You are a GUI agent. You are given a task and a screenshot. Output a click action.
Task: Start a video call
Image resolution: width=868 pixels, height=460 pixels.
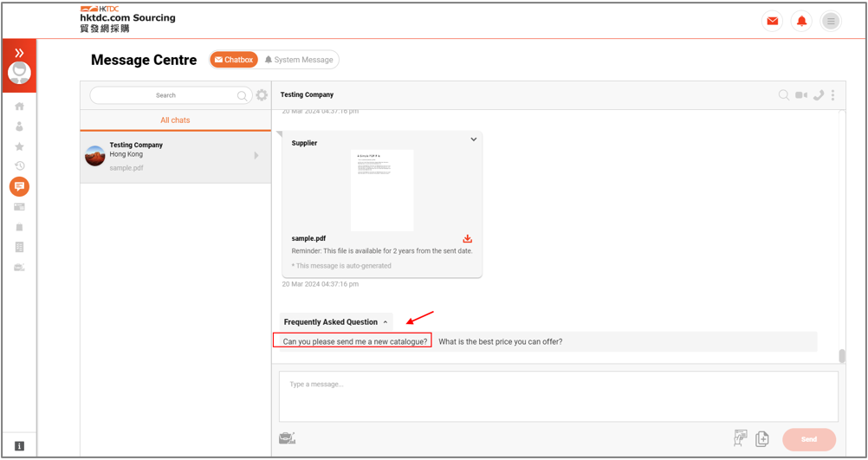point(801,95)
